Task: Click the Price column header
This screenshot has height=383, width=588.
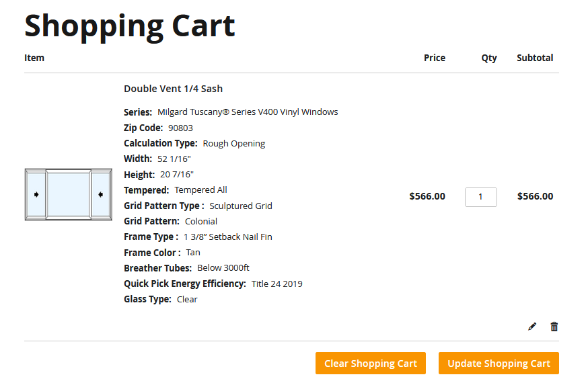Action: [x=435, y=58]
